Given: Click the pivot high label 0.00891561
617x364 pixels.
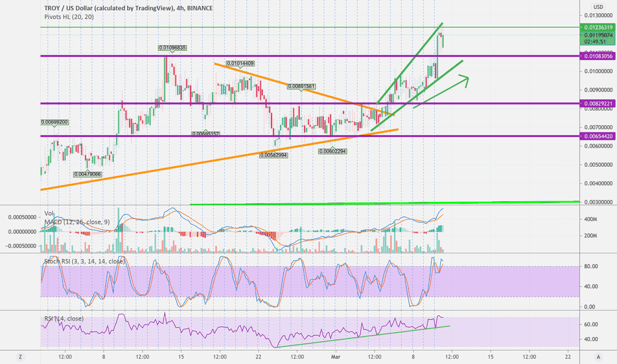Looking at the screenshot, I should [x=301, y=86].
